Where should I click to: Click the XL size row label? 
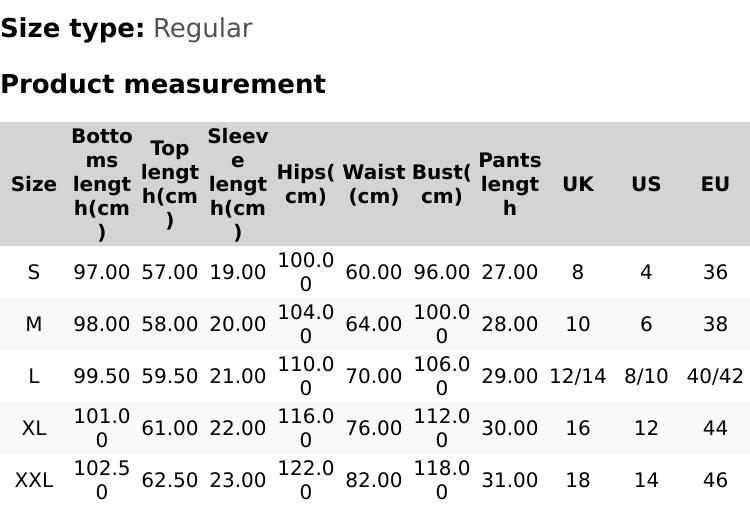[x=34, y=428]
